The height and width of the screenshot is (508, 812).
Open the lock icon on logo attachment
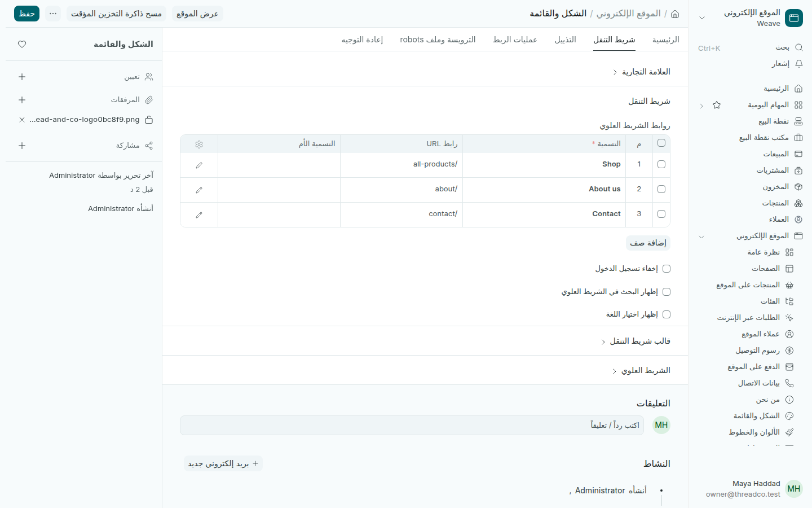click(149, 120)
